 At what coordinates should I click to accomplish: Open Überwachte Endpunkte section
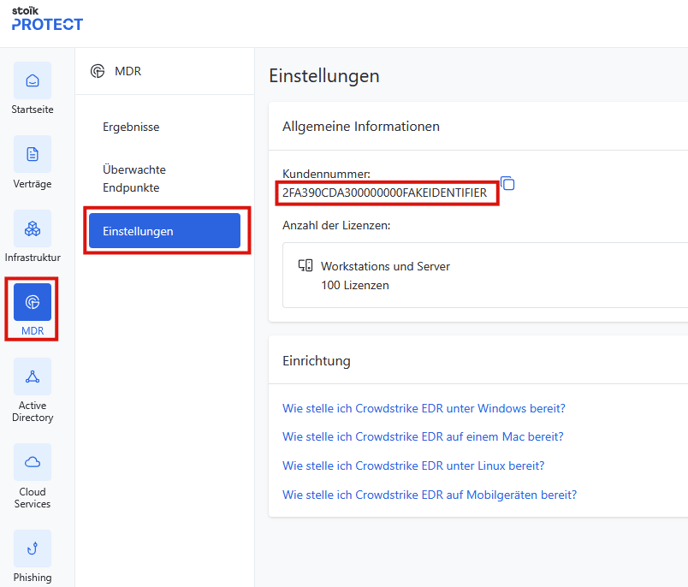click(134, 179)
